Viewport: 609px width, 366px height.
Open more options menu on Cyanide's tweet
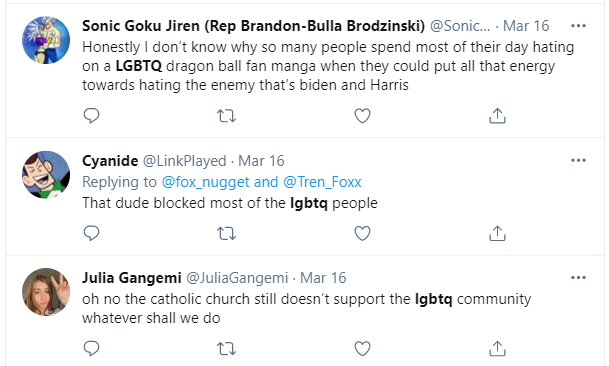578,160
